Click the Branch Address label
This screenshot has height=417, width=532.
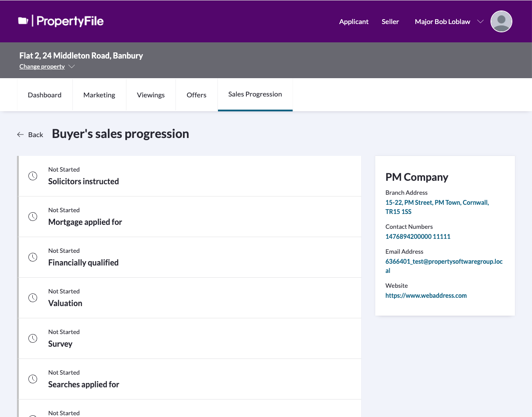tap(406, 192)
